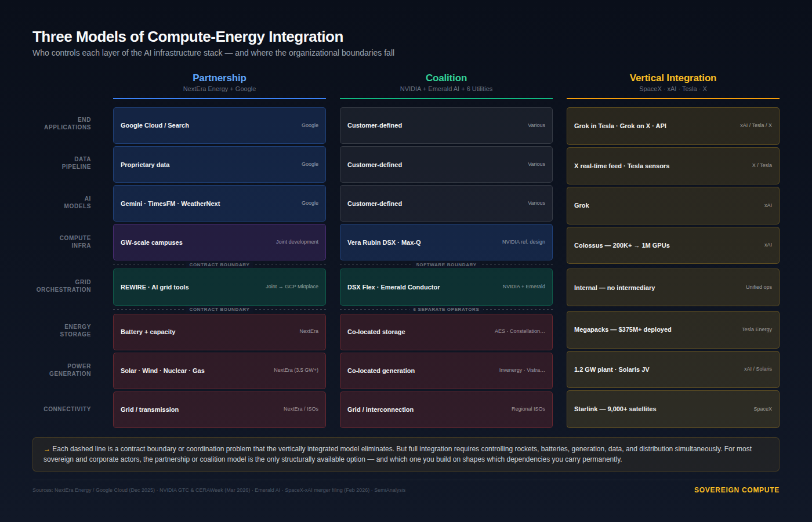Click the SOFTWARE BOUNDARY divider label
Image resolution: width=812 pixels, height=522 pixels.
[446, 264]
